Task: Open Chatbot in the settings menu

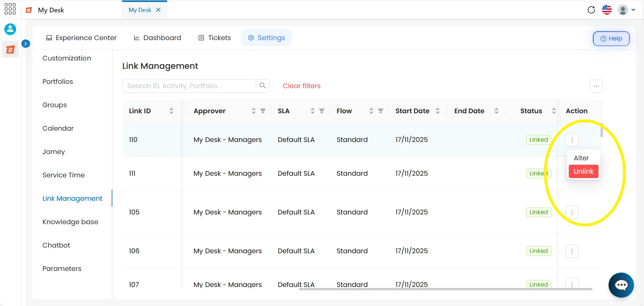Action: [x=56, y=245]
